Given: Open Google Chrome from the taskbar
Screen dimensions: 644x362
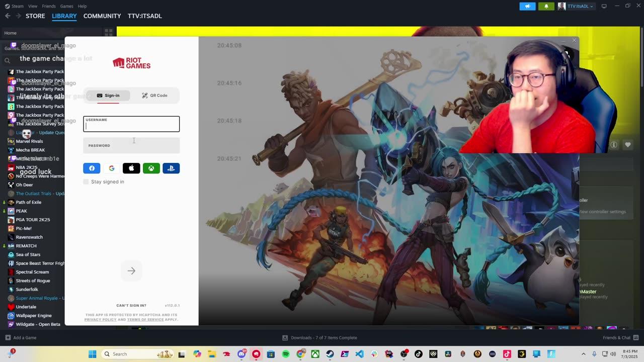Looking at the screenshot, I should (x=300, y=354).
